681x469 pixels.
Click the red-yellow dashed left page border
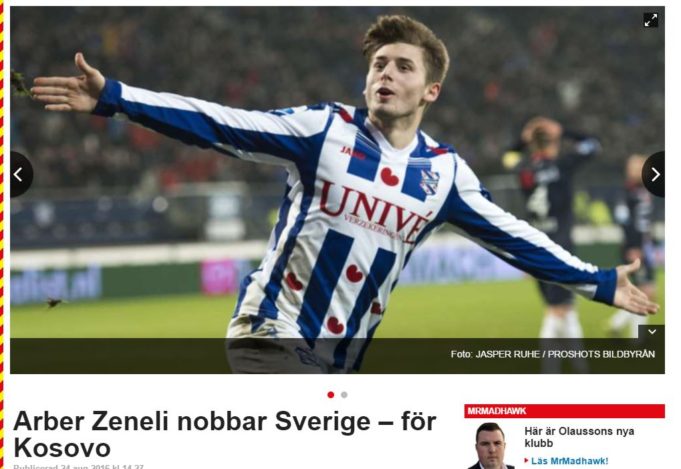pyautogui.click(x=2, y=234)
